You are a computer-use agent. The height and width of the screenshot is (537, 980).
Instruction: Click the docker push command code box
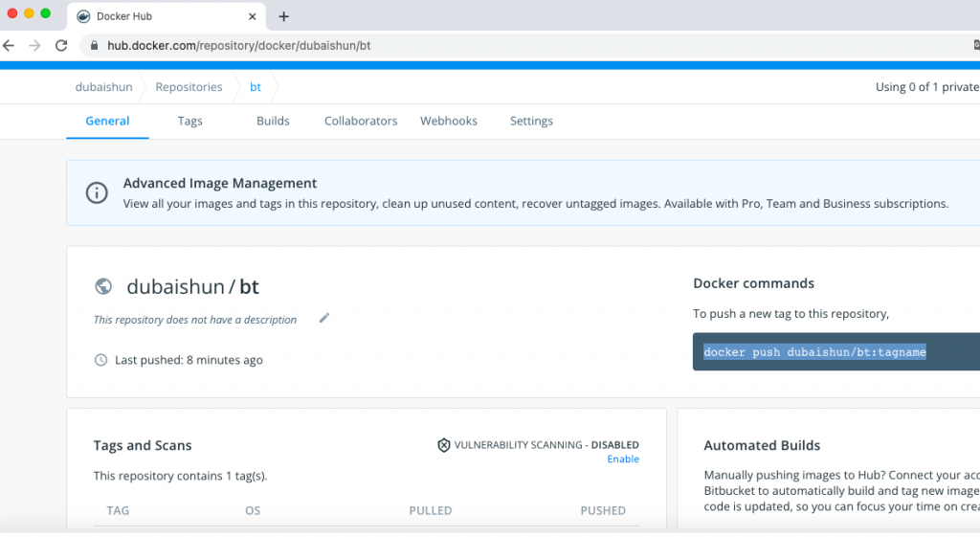click(836, 352)
